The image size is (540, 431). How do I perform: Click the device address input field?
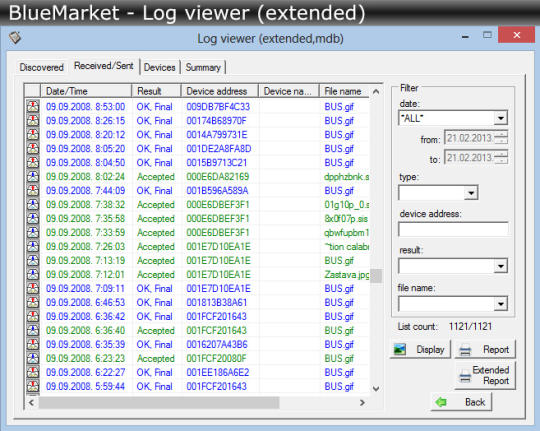click(453, 229)
